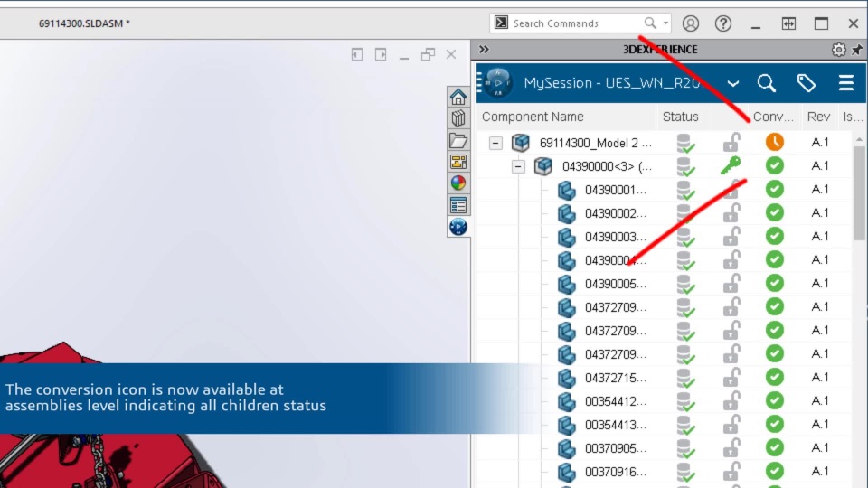Click the MySession search magnifier icon
The width and height of the screenshot is (868, 488).
[x=767, y=83]
